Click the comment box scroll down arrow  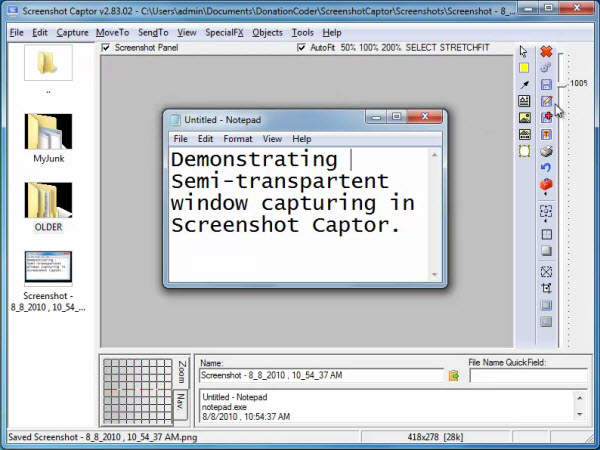pos(580,414)
